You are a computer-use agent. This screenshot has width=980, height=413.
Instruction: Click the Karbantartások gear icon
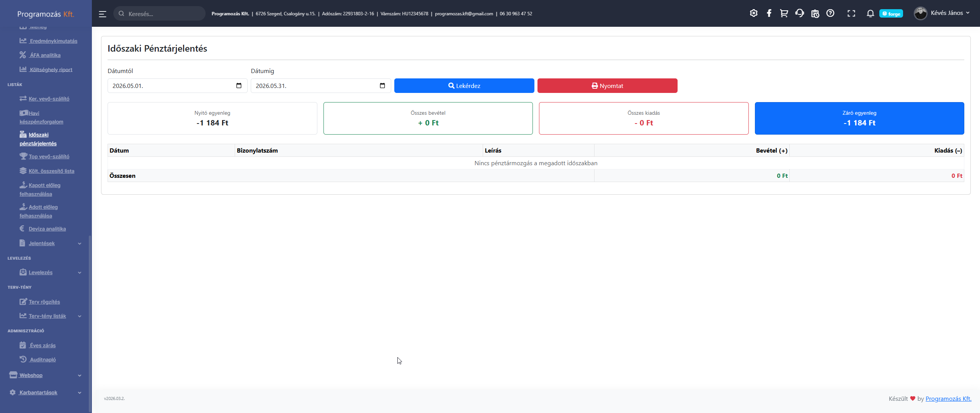pyautogui.click(x=13, y=392)
